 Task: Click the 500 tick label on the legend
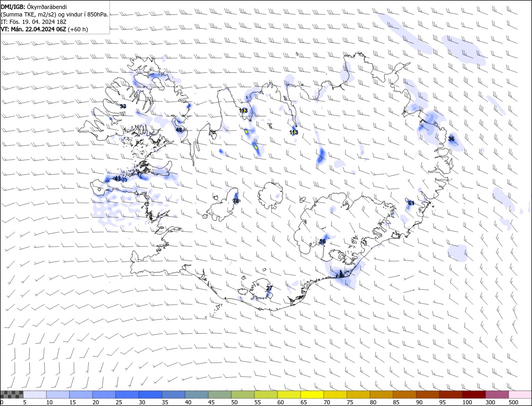click(514, 402)
